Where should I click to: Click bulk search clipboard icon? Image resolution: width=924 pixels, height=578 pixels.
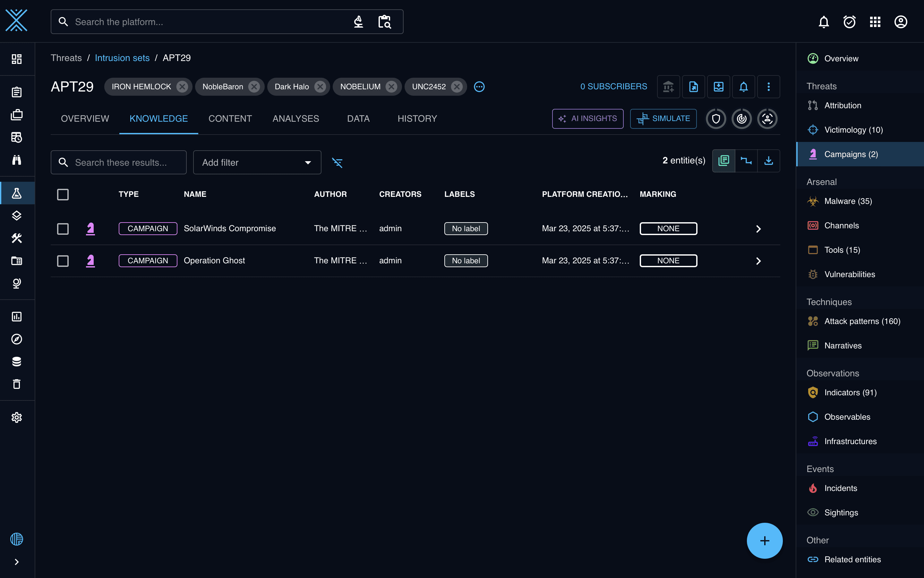click(384, 22)
